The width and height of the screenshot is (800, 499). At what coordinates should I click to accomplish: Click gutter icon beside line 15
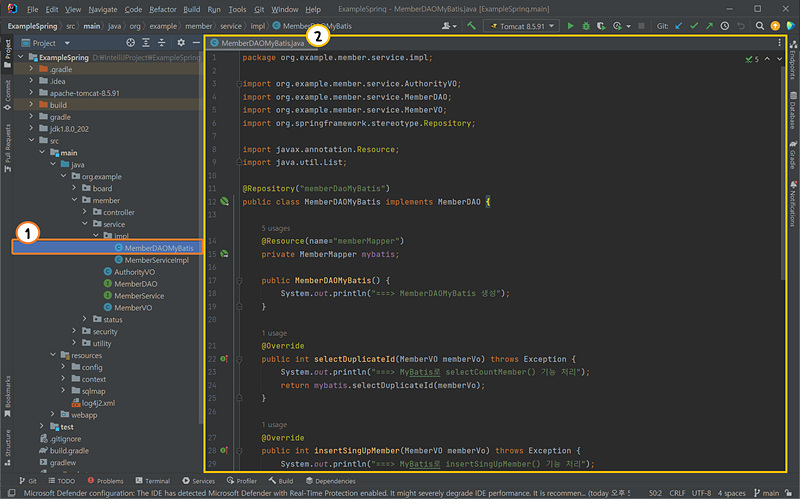tap(224, 254)
